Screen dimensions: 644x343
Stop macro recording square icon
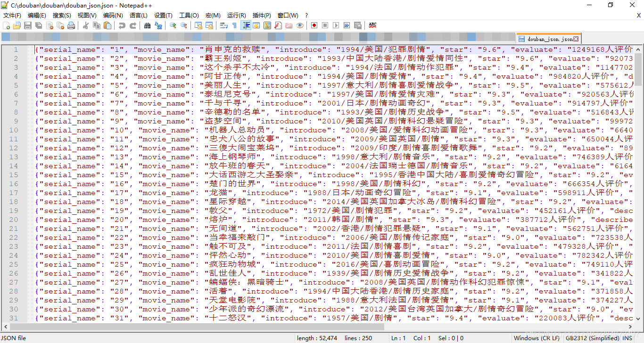(x=325, y=25)
